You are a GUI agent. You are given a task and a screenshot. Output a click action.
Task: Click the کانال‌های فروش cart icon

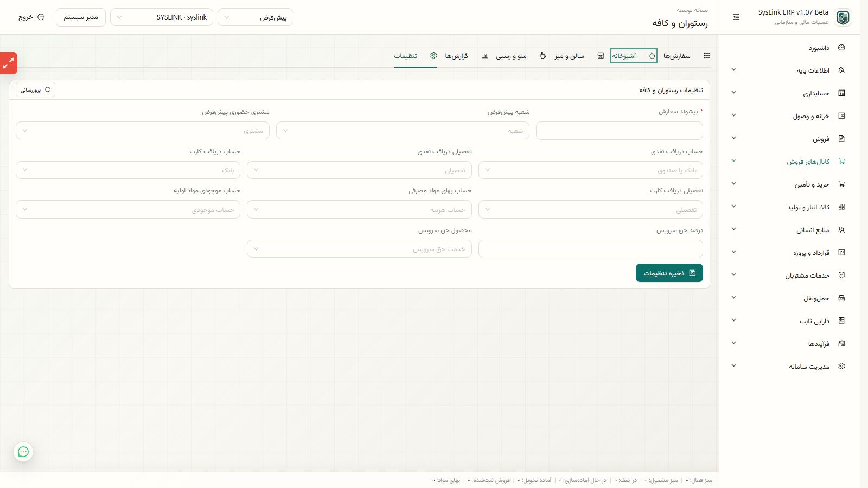click(x=841, y=162)
